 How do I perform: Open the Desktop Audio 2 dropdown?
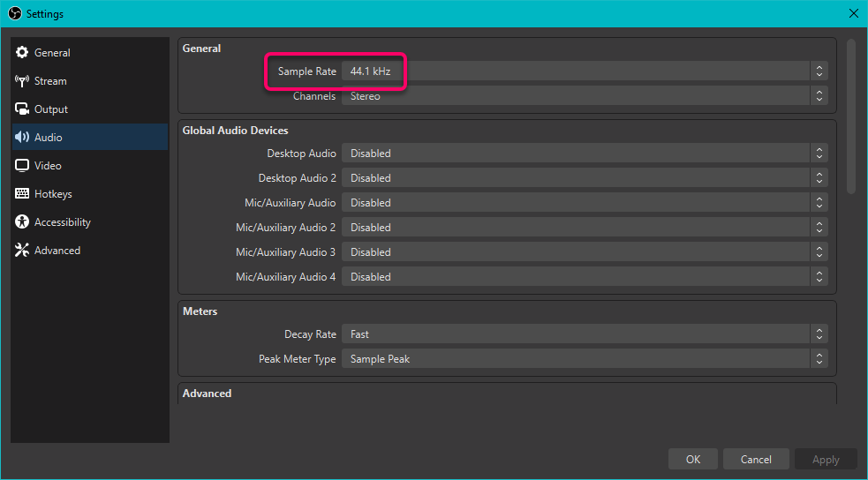(x=584, y=178)
